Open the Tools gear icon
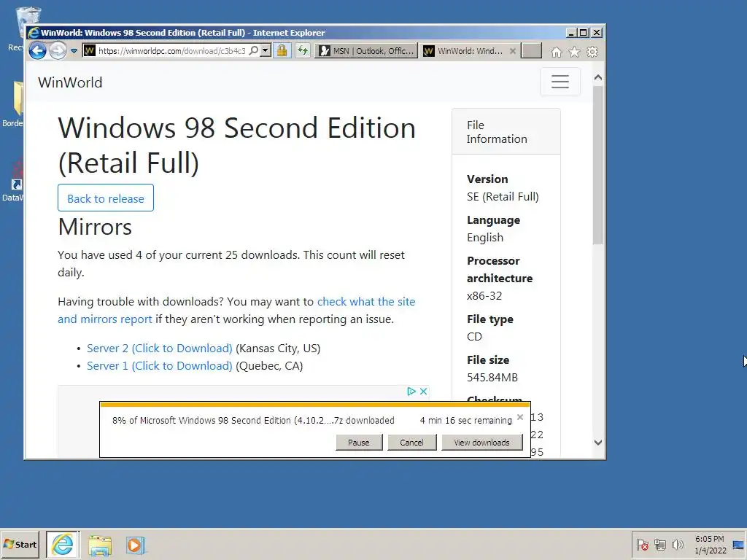 (592, 52)
